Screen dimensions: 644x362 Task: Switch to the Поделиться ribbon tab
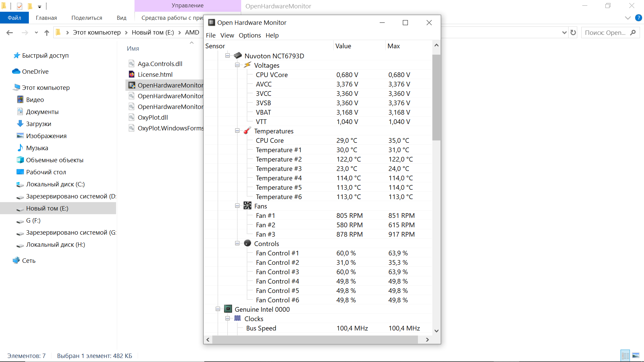[x=87, y=18]
